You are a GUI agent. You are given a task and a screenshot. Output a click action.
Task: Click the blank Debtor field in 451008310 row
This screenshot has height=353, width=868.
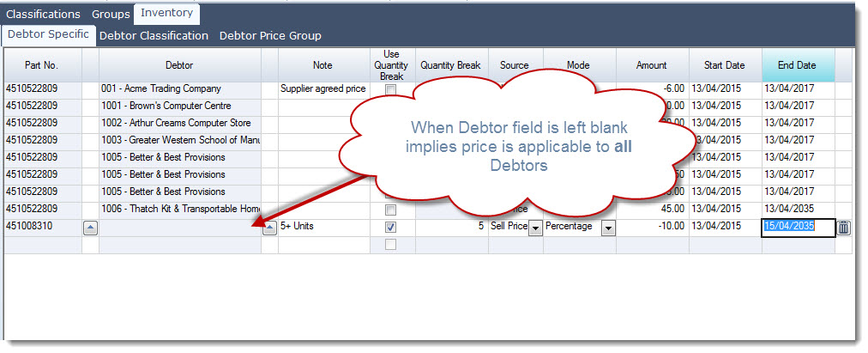(180, 228)
